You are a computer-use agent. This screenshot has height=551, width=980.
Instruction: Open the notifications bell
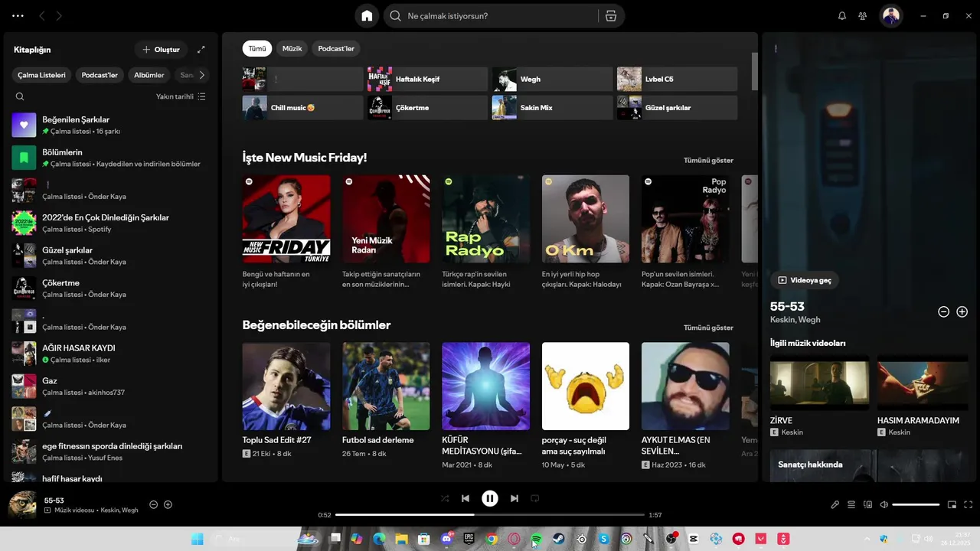tap(842, 15)
